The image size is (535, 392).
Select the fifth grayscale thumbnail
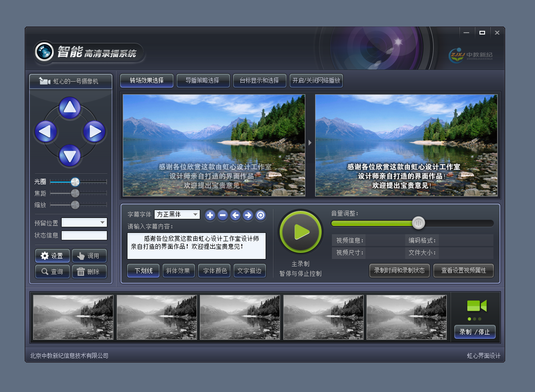(406, 317)
